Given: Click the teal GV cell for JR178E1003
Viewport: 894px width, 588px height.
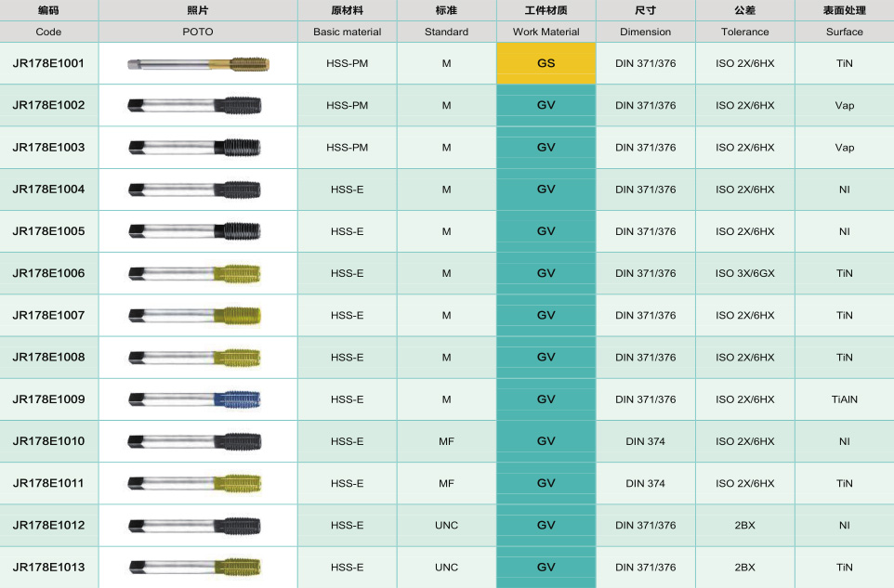Looking at the screenshot, I should pos(546,148).
